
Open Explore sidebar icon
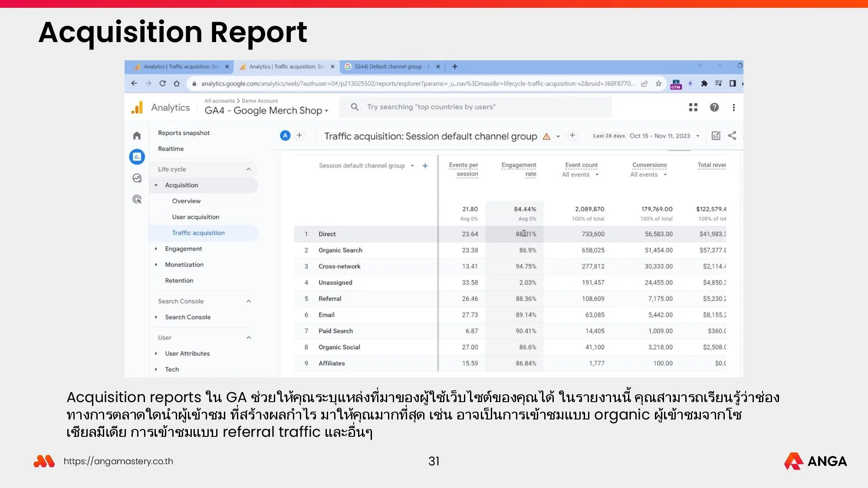[x=137, y=178]
